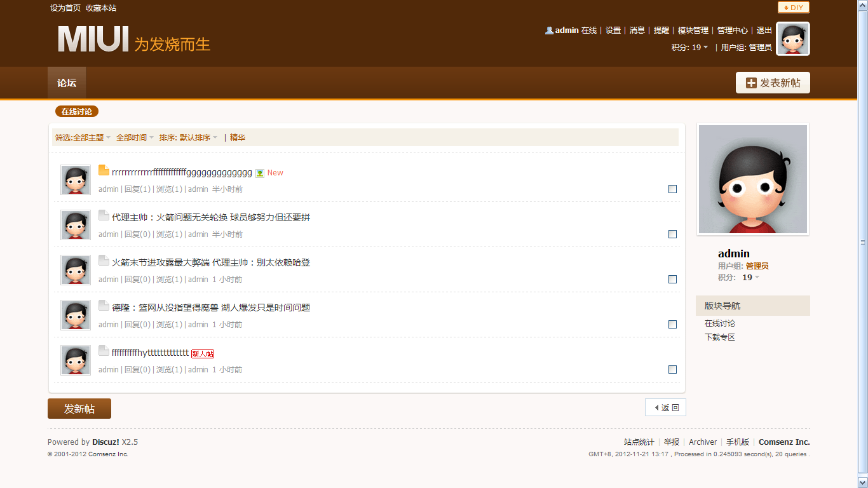Image resolution: width=868 pixels, height=488 pixels.
Task: Expand the 积分: 19 dropdown in header
Action: pyautogui.click(x=690, y=48)
